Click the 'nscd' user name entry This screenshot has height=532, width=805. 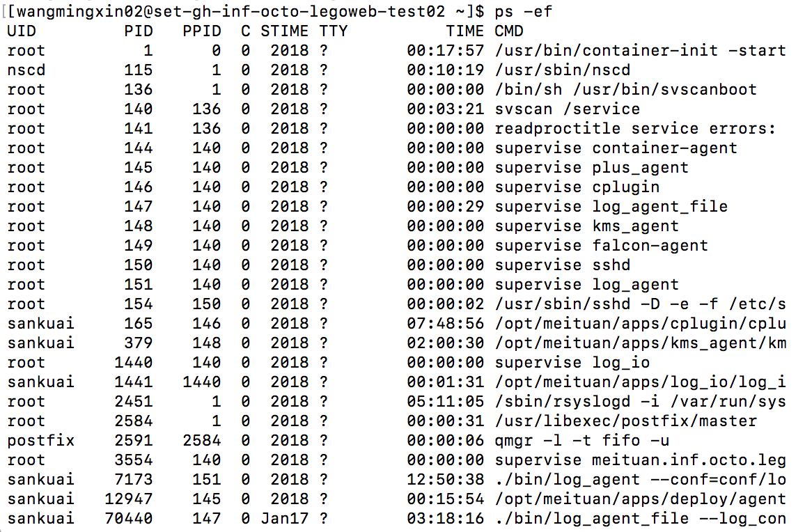pyautogui.click(x=26, y=70)
